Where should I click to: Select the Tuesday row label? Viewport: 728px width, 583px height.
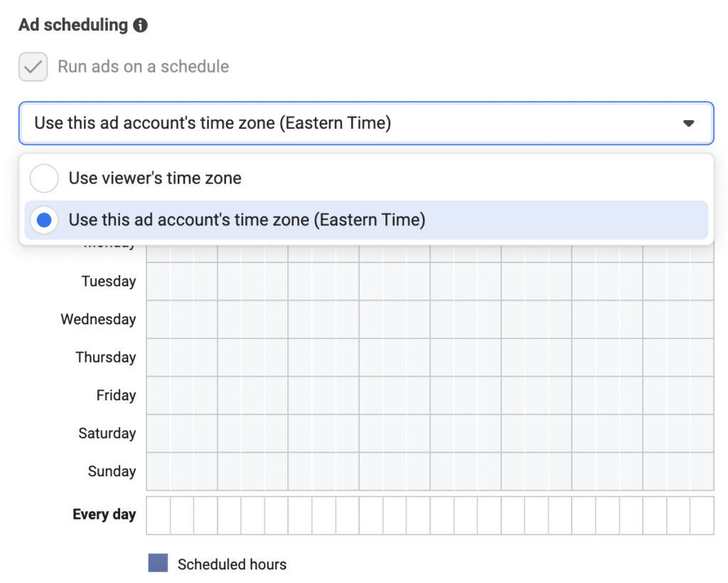click(108, 281)
